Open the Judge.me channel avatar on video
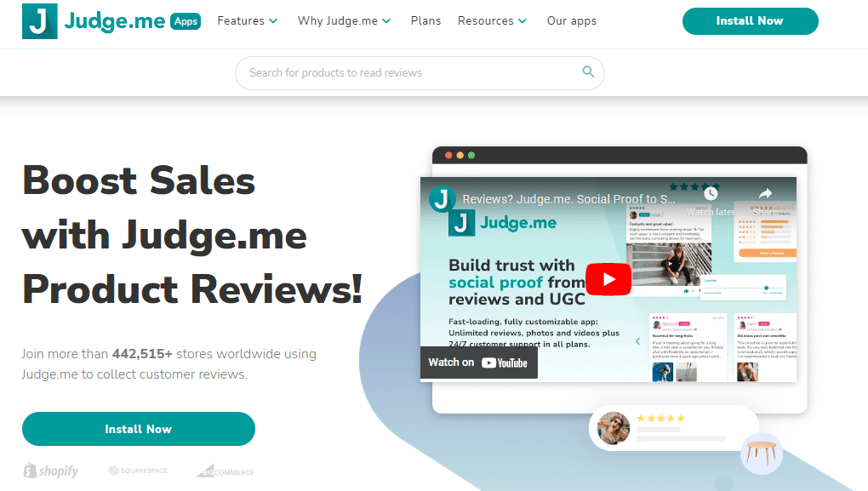The height and width of the screenshot is (491, 868). pyautogui.click(x=443, y=199)
